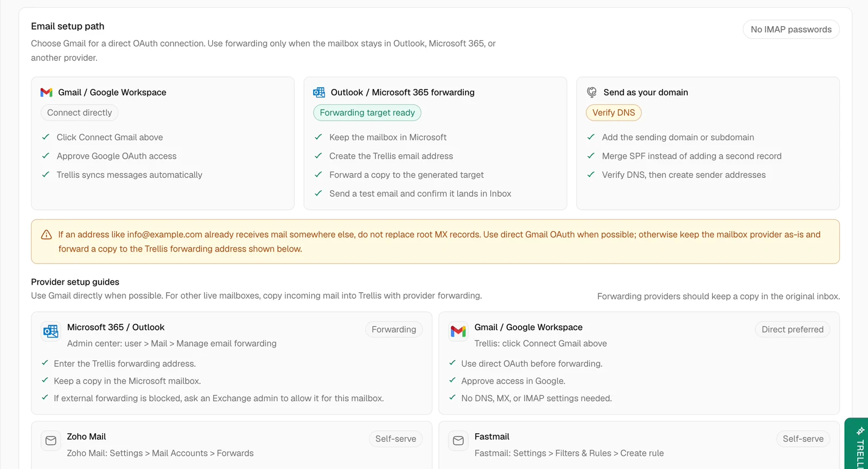Click the checkmark beside Add the sending domain or subdomain
Viewport: 868px width, 469px height.
[591, 137]
